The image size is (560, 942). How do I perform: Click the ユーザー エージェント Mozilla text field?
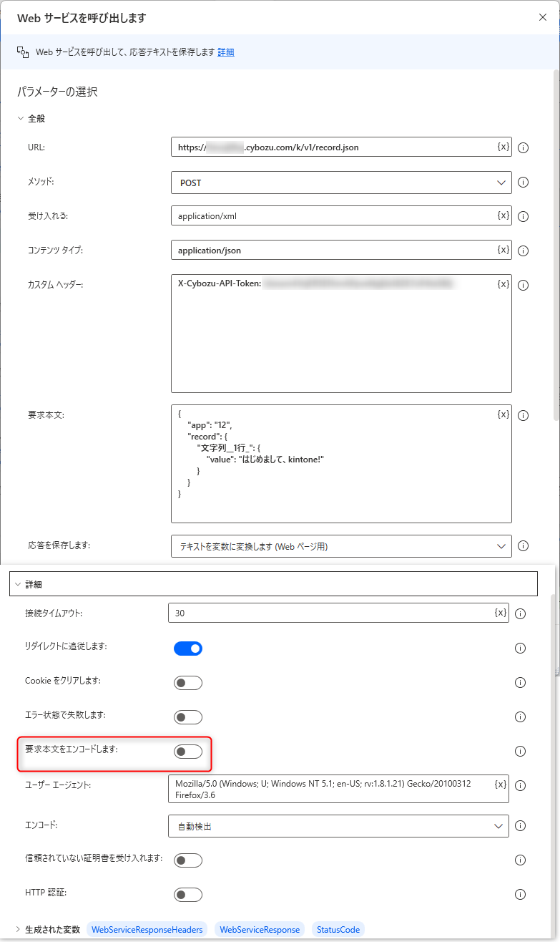click(x=338, y=789)
